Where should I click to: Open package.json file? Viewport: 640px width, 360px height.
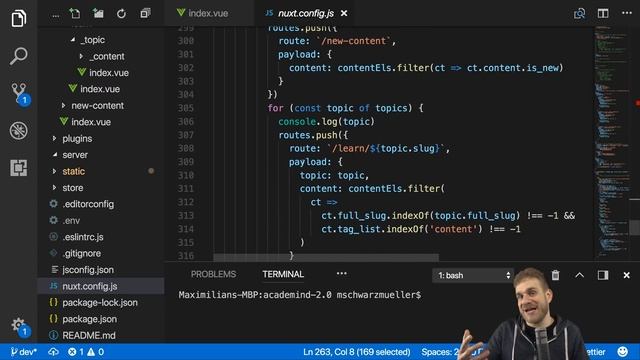pos(89,319)
